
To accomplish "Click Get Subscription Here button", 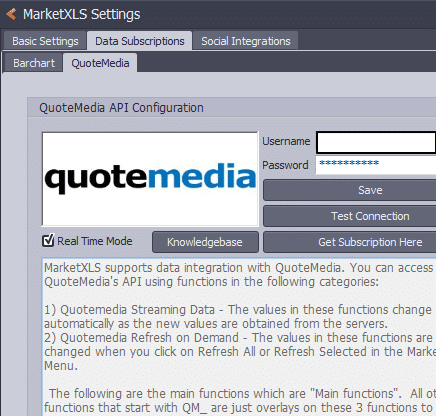I will click(x=350, y=242).
